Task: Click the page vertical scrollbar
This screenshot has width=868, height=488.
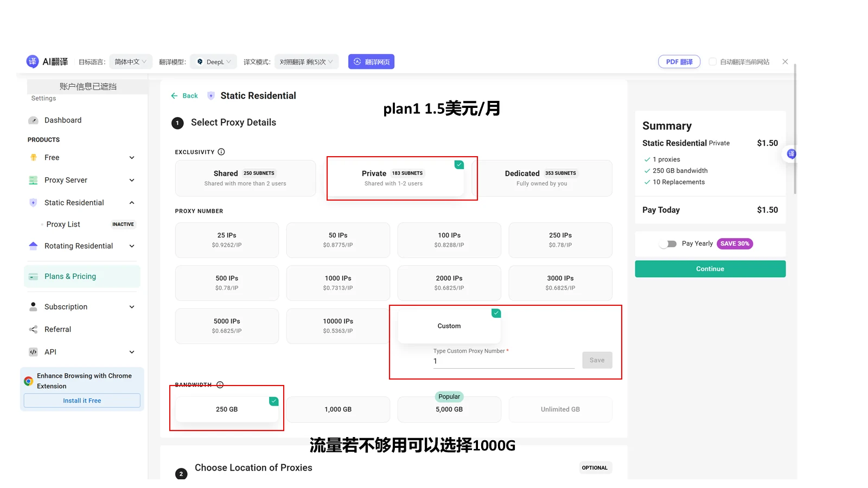Action: click(795, 129)
